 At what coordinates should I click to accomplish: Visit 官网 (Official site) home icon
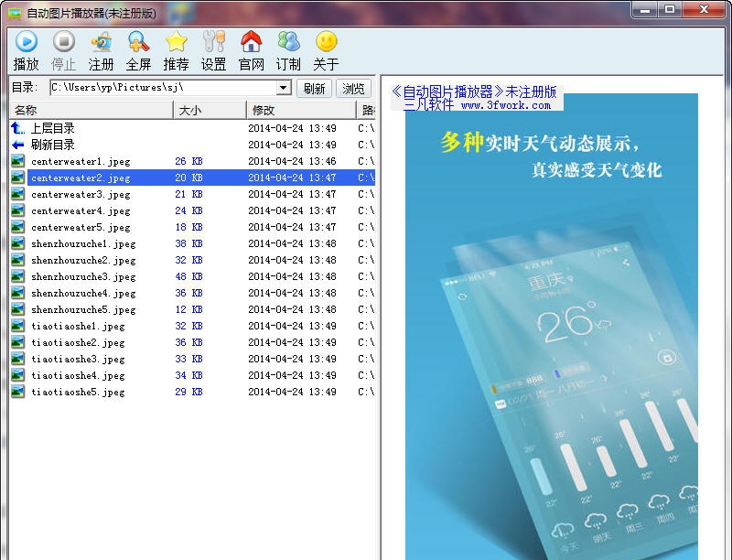[251, 42]
